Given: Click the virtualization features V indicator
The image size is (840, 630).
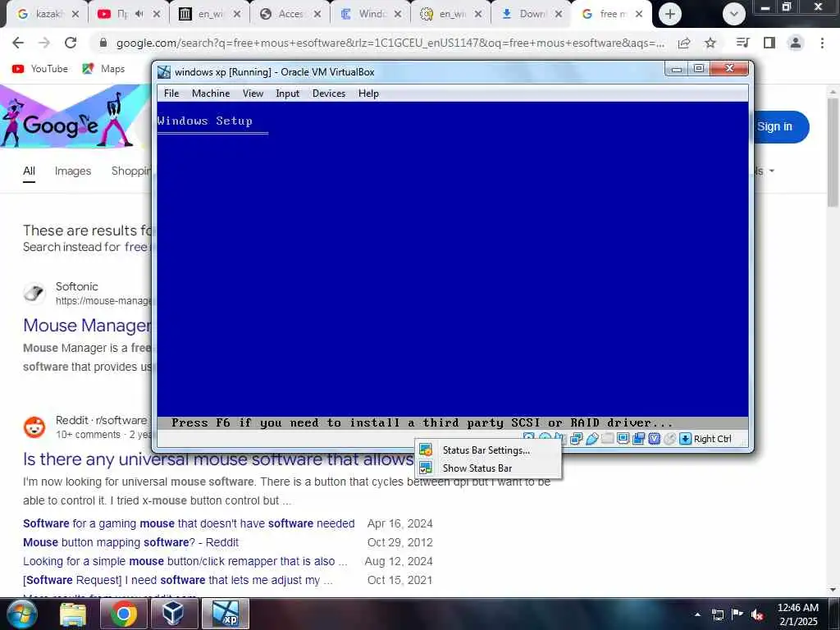Looking at the screenshot, I should click(x=654, y=439).
